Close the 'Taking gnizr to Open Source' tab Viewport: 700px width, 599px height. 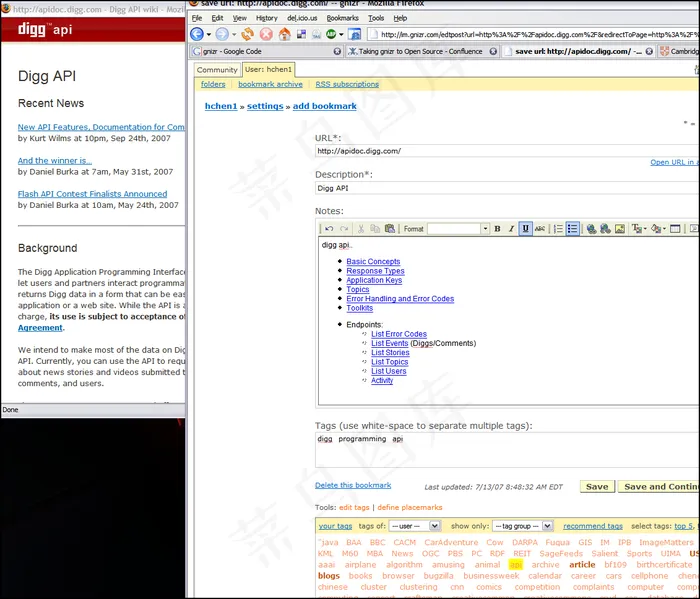pyautogui.click(x=493, y=51)
